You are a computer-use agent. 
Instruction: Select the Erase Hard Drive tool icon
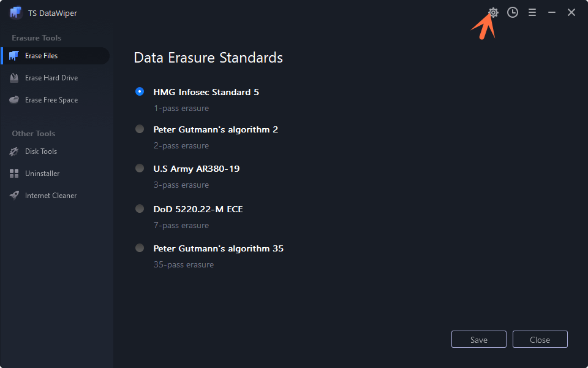coord(13,78)
